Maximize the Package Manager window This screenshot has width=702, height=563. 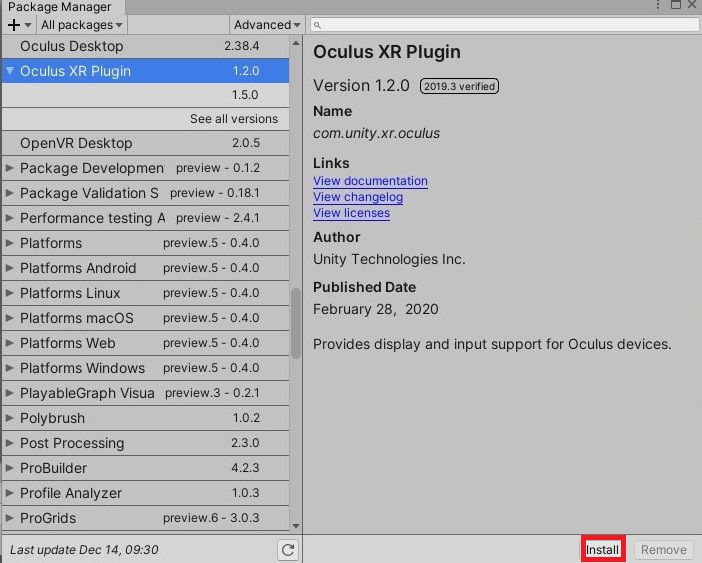point(676,4)
